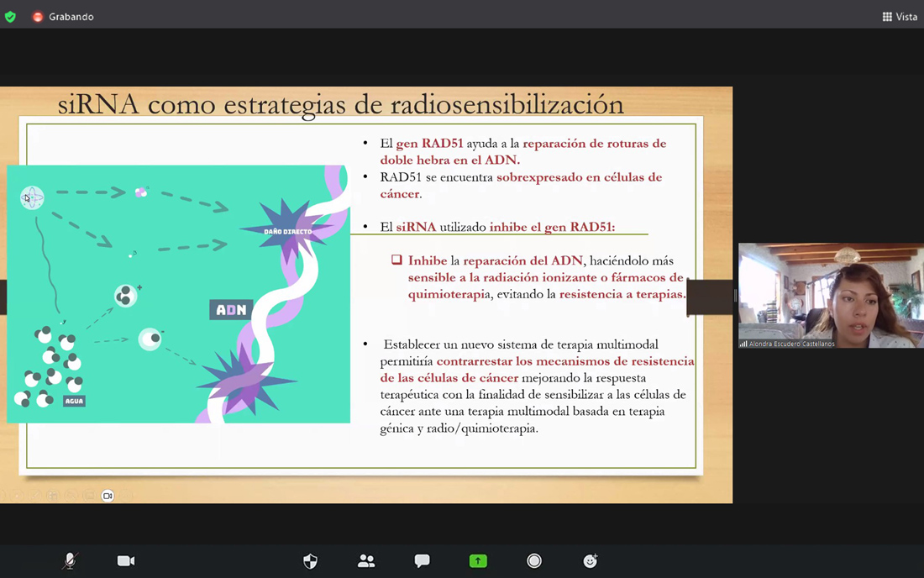
Task: Open the Reactions smiley menu
Action: click(590, 561)
